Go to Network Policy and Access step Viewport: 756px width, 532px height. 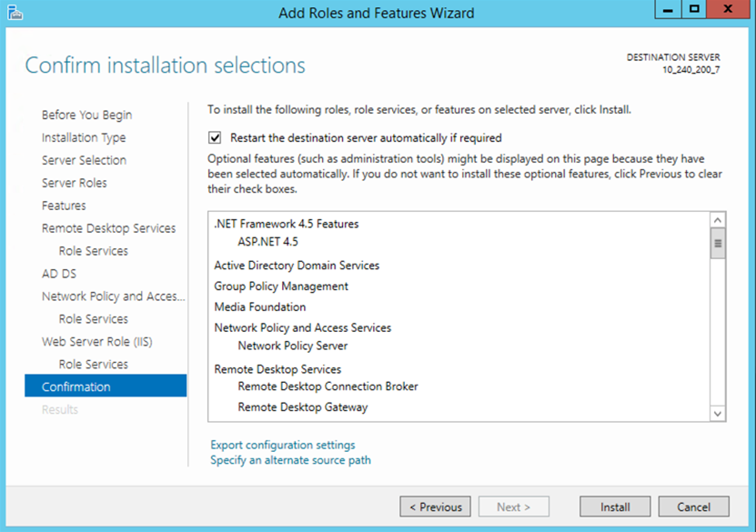click(x=113, y=296)
